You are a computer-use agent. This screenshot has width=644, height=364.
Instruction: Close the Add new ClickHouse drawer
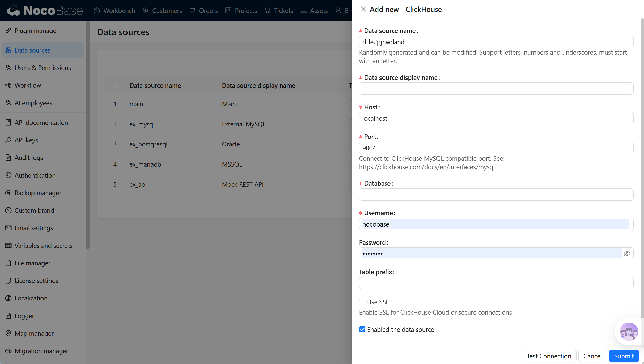(x=363, y=9)
